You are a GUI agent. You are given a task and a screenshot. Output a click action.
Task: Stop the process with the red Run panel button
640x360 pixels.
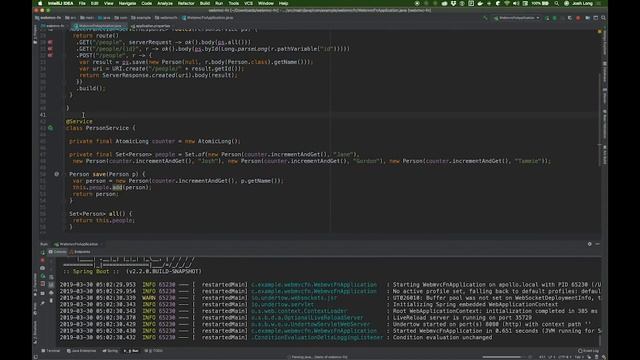(42, 260)
